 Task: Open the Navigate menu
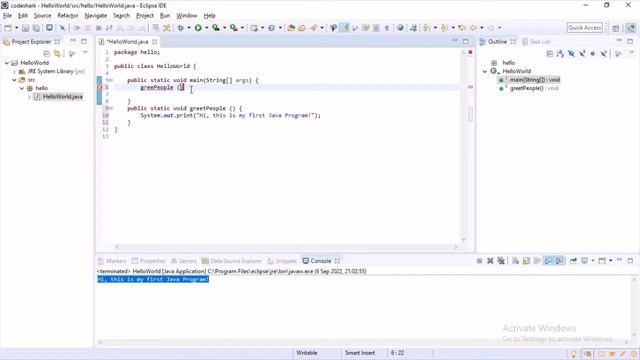(96, 16)
